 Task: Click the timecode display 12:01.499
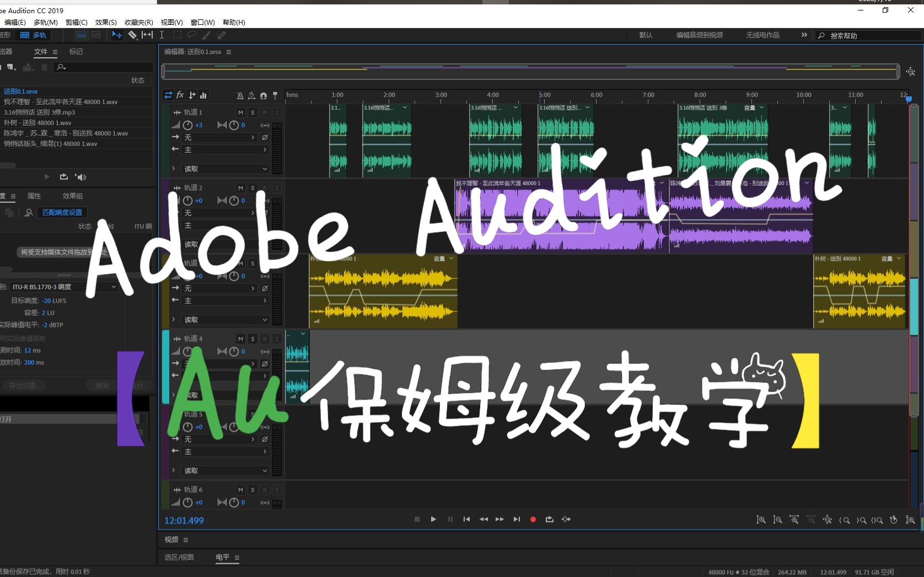coord(184,520)
